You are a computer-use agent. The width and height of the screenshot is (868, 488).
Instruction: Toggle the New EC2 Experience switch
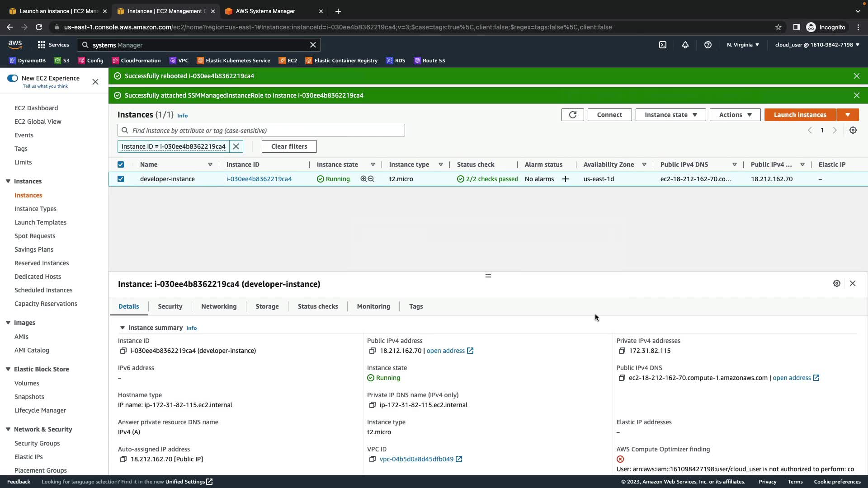tap(13, 78)
